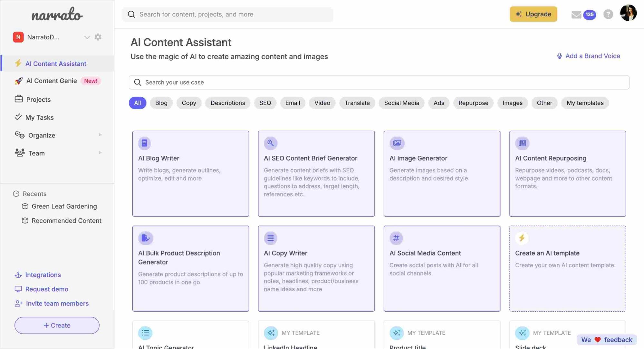
Task: Select the All filter chip
Action: [x=138, y=103]
